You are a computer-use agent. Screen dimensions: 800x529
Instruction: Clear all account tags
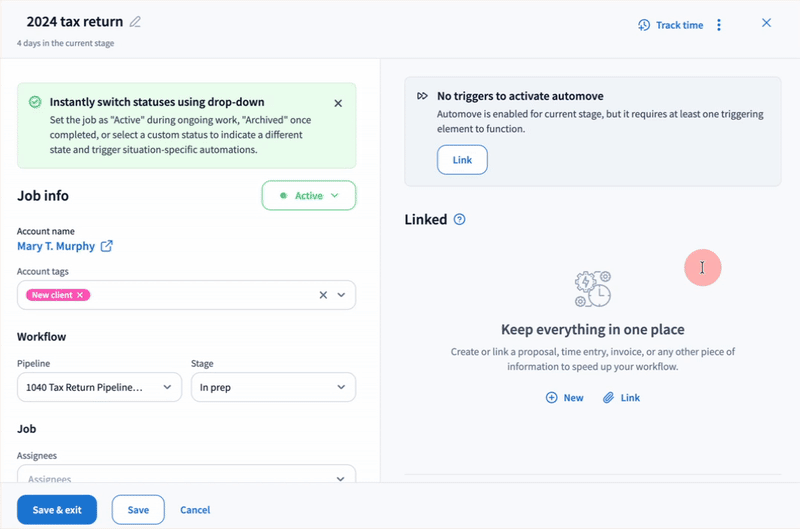click(323, 295)
